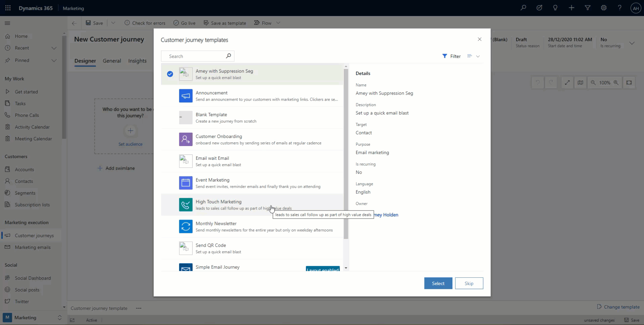The width and height of the screenshot is (644, 325).
Task: Click Save in the bottom status bar
Action: (632, 320)
